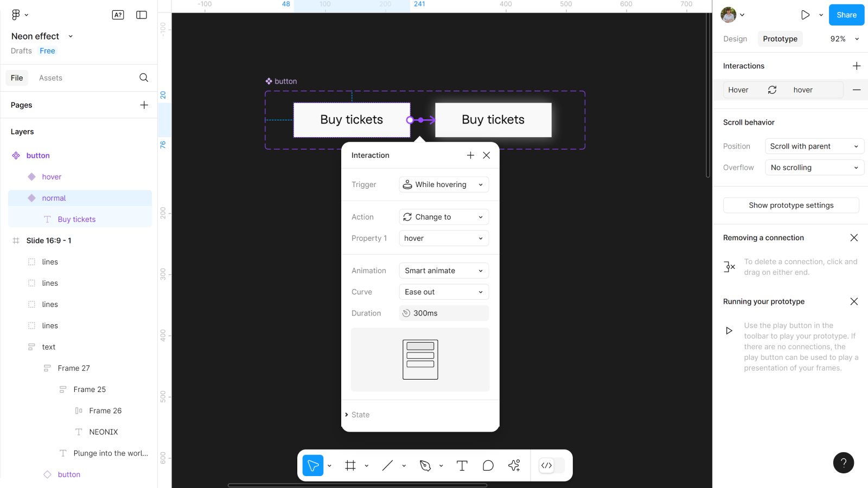Click Show prototype settings button
This screenshot has width=868, height=488.
click(791, 206)
